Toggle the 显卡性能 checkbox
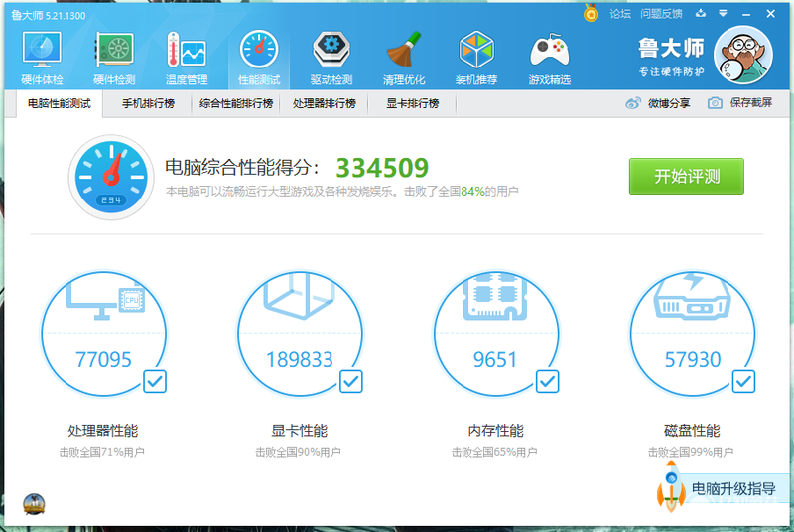The image size is (794, 532). click(351, 381)
